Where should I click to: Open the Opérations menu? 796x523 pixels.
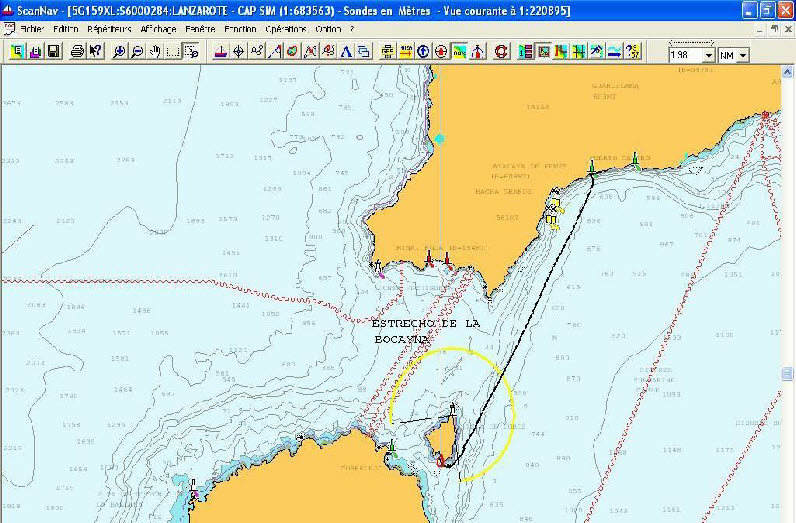[x=286, y=30]
